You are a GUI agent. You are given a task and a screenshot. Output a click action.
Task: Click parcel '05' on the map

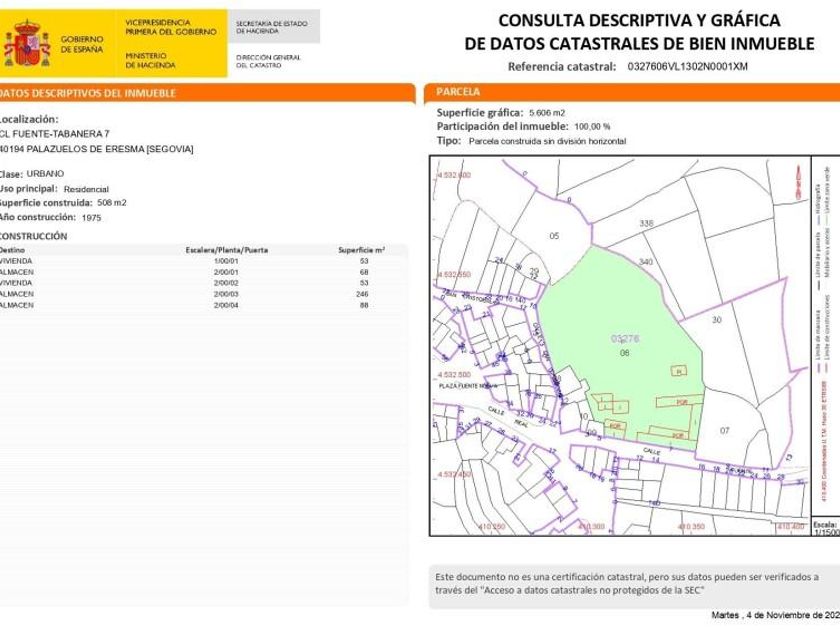pyautogui.click(x=554, y=236)
